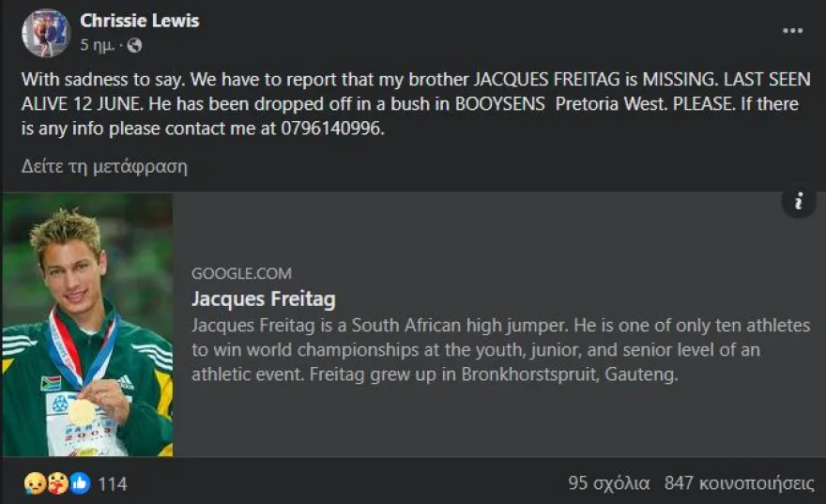The width and height of the screenshot is (826, 504).
Task: Click the blue thumbs-up like reaction icon
Action: pos(79,483)
